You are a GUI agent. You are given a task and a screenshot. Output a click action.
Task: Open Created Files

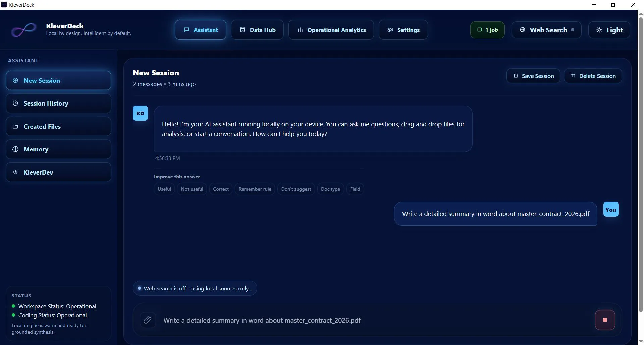tap(58, 126)
